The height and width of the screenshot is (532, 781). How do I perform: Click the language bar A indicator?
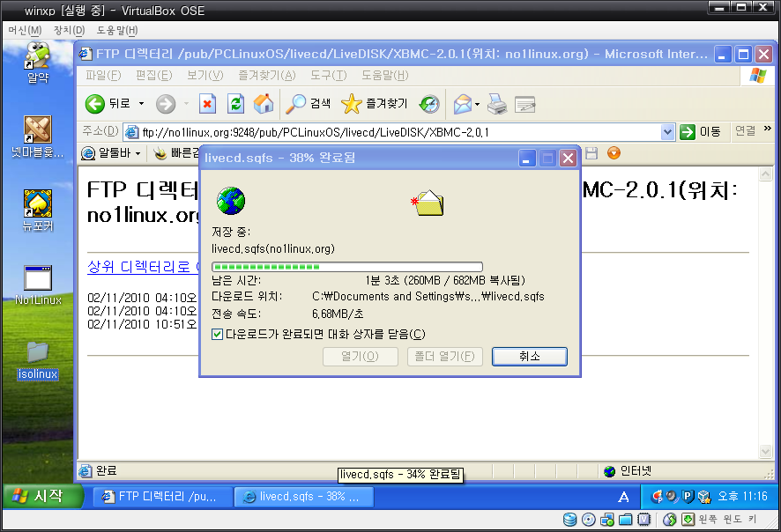pos(623,497)
